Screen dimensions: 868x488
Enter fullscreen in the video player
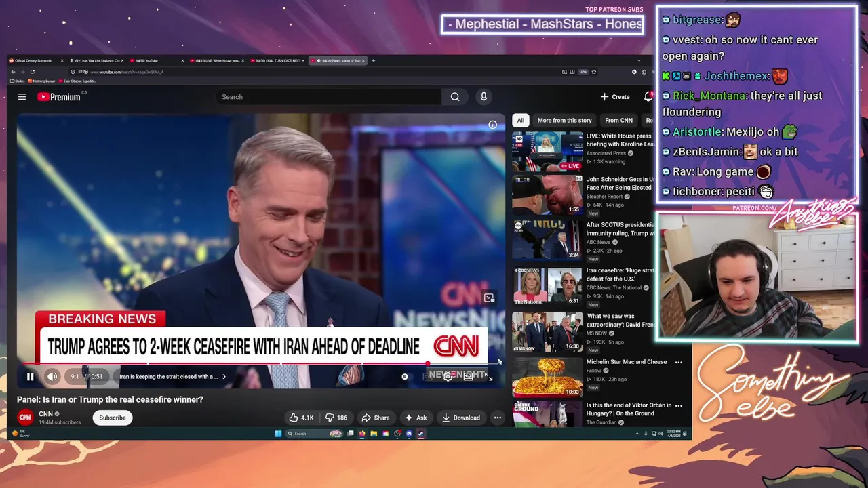tap(489, 377)
